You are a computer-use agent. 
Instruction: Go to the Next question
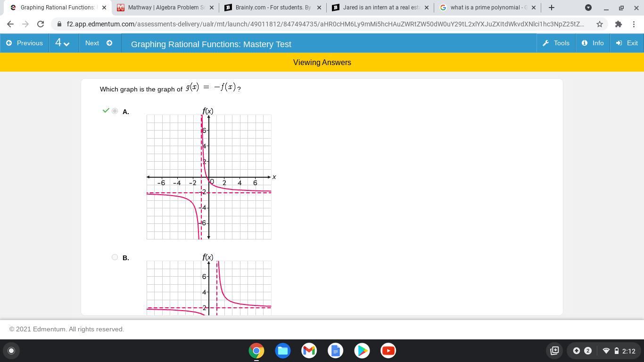pyautogui.click(x=99, y=43)
